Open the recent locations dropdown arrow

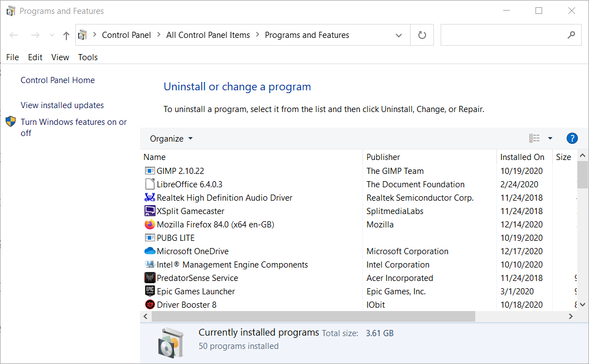coord(52,36)
